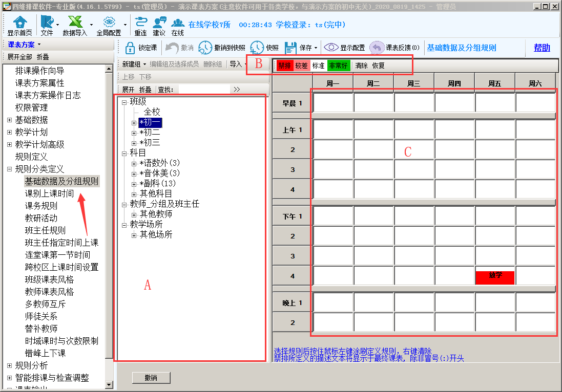Expand 基础数据 in left navigation tree
The image size is (562, 392).
(x=10, y=120)
